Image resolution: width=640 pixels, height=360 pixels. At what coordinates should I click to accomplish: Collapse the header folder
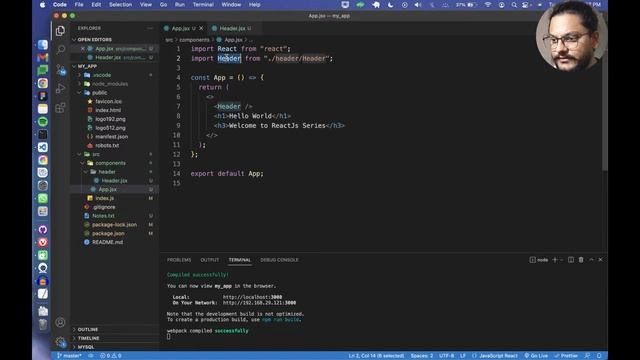107,172
